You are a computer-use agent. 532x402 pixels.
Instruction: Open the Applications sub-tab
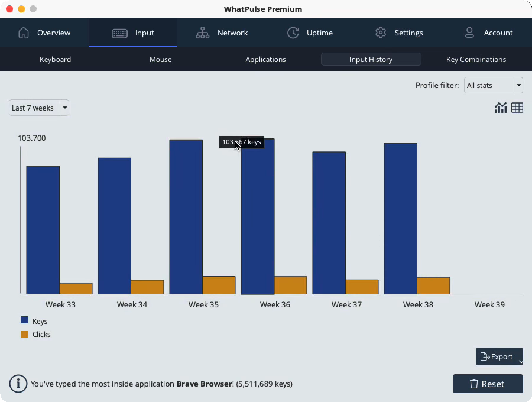coord(265,59)
